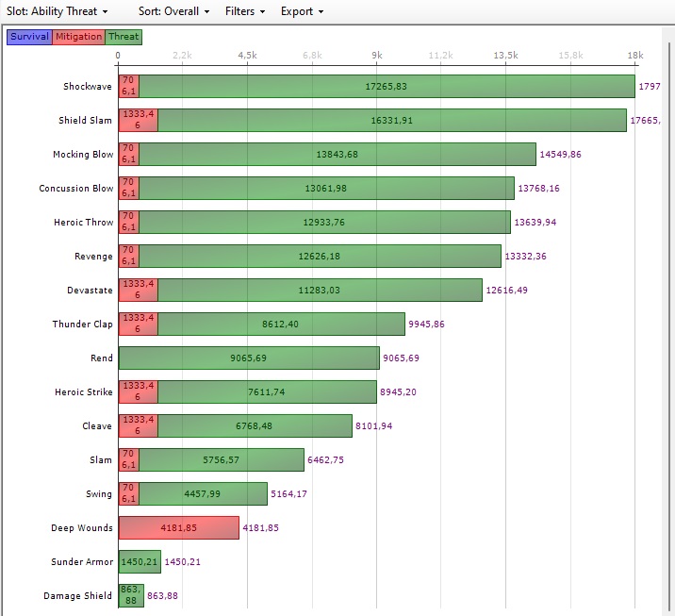The image size is (675, 616).
Task: Click the Damage Shield total 863,88
Action: [x=162, y=596]
